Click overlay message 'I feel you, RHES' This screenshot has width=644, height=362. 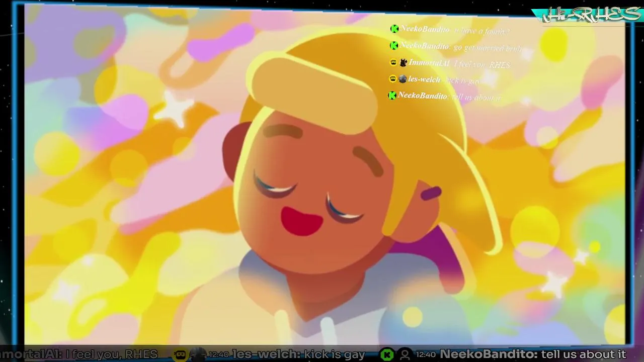click(x=482, y=64)
